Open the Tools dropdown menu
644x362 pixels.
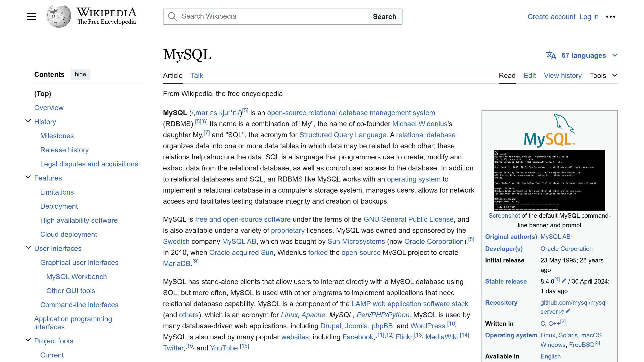click(604, 75)
